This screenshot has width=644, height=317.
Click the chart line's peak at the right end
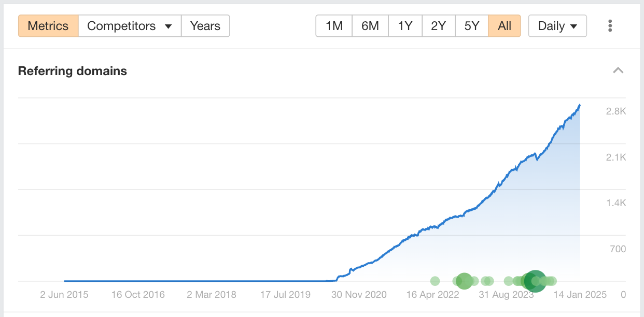579,105
